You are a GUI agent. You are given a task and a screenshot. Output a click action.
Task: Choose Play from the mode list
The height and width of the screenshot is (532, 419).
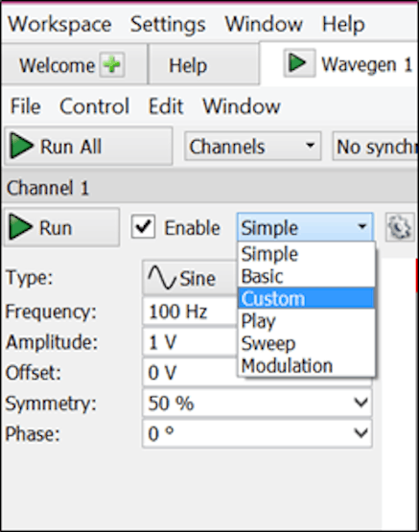click(307, 321)
